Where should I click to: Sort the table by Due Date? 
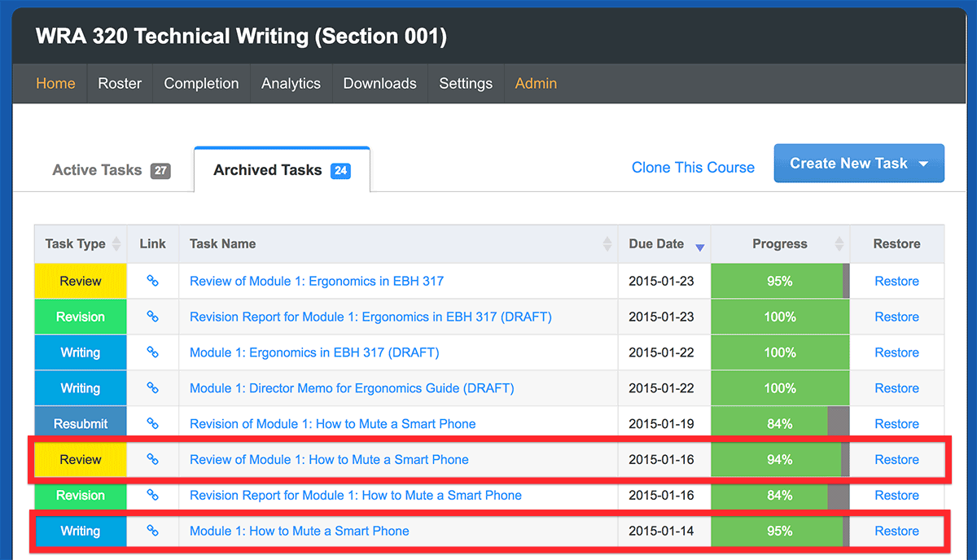[664, 244]
